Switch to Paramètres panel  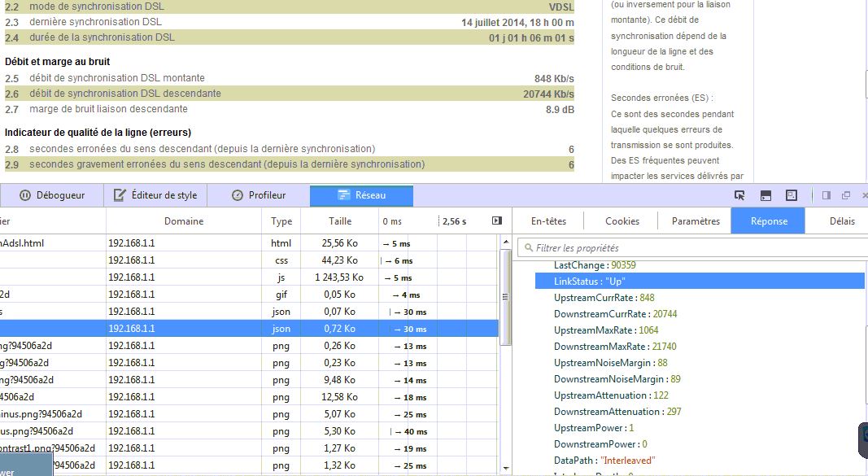tap(696, 221)
